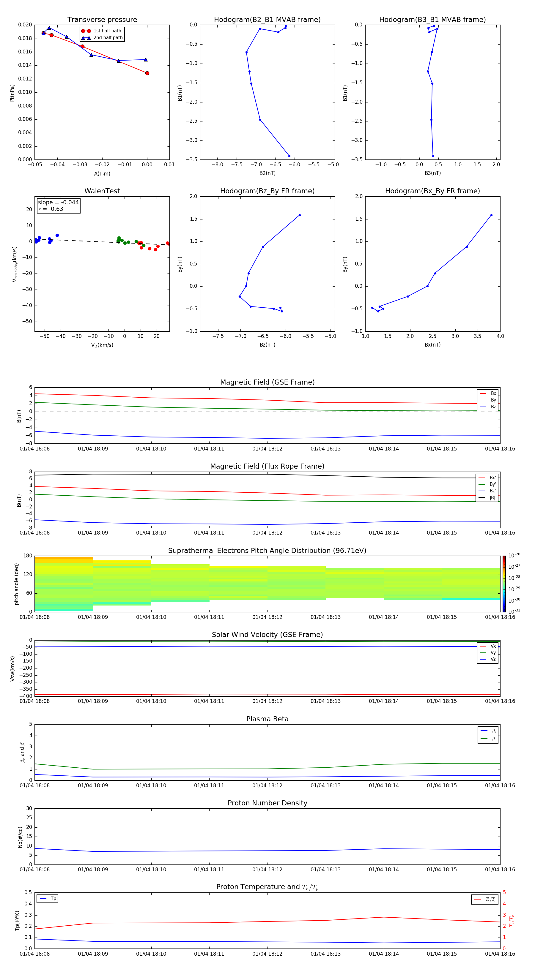Click the 'Bx(nT)' x-axis label
The image size is (535, 980).
432,345
